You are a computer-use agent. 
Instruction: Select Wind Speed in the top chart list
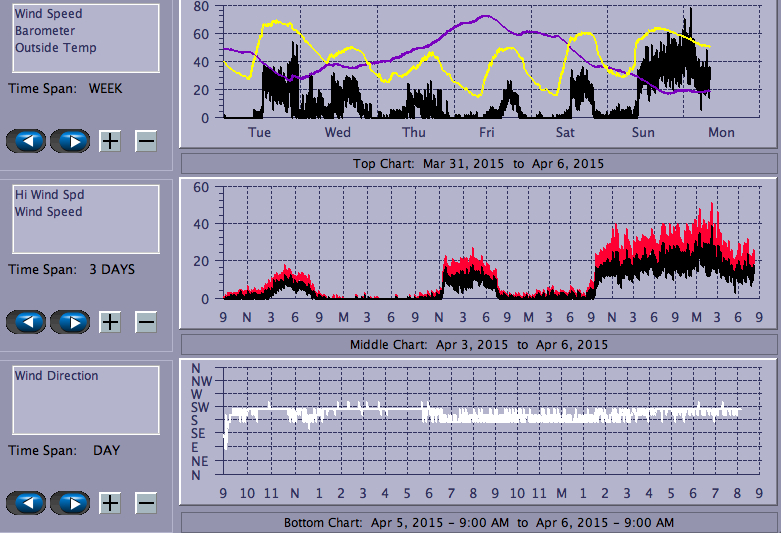pos(48,14)
